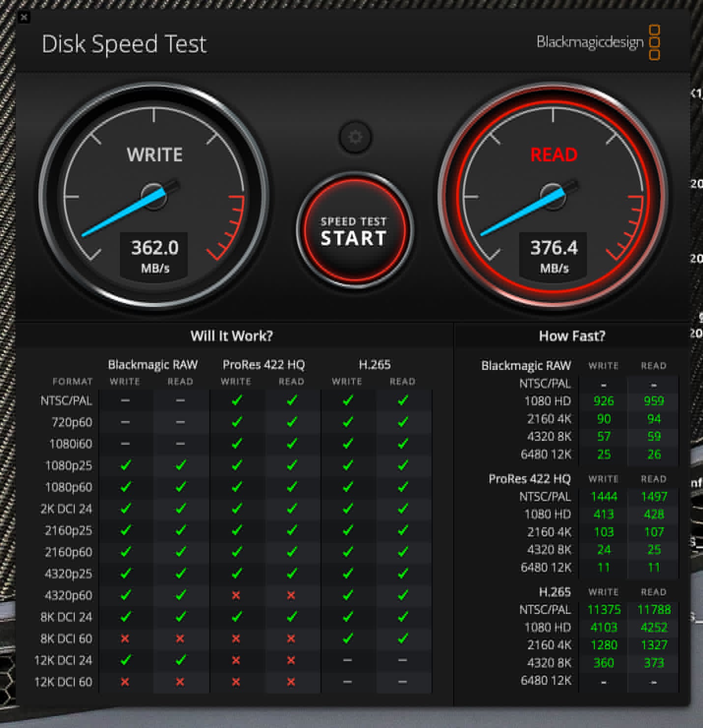Select H.265 NTSC/PAL write value 11375

(x=604, y=609)
